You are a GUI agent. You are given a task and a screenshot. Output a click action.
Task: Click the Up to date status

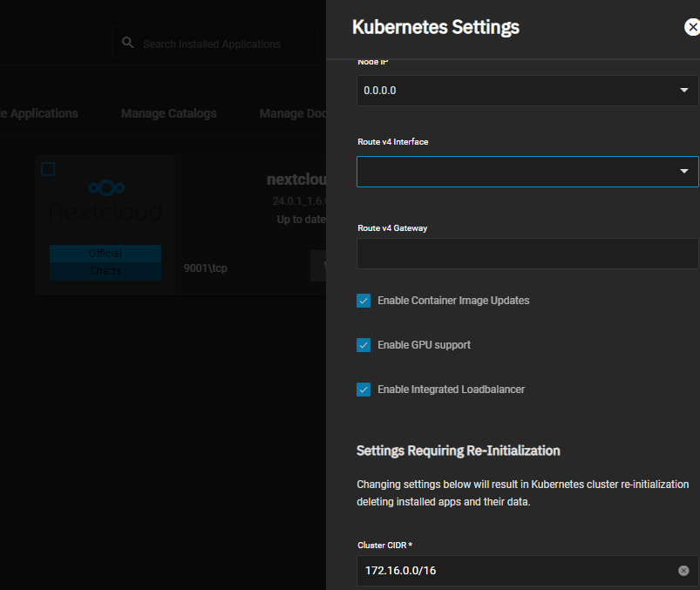302,220
